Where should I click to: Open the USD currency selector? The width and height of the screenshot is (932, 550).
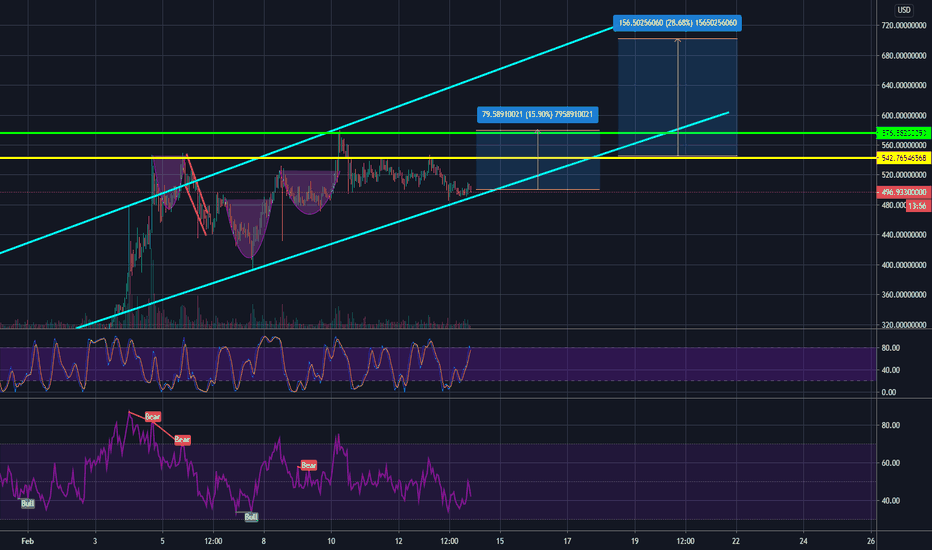[903, 10]
